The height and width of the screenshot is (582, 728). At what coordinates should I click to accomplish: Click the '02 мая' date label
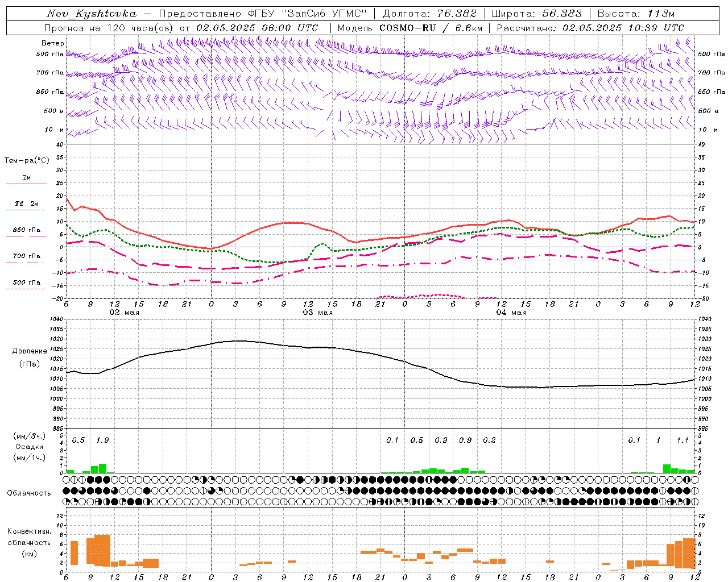(x=125, y=313)
